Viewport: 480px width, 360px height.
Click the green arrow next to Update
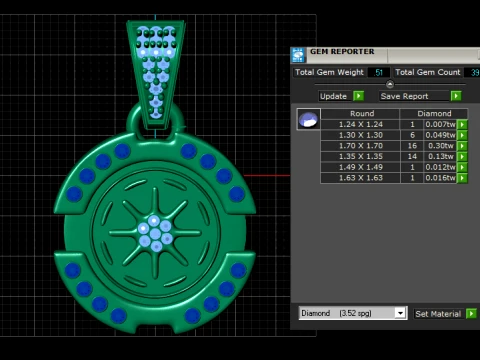359,96
